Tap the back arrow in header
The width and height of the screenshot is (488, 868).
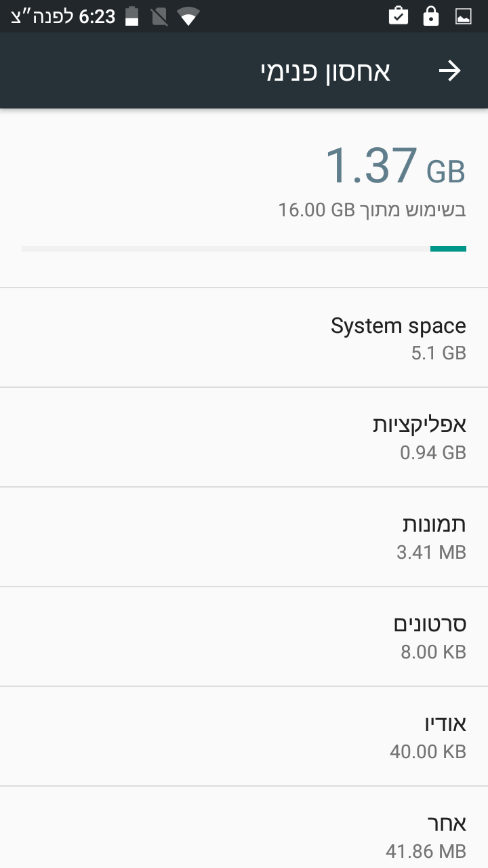[449, 71]
